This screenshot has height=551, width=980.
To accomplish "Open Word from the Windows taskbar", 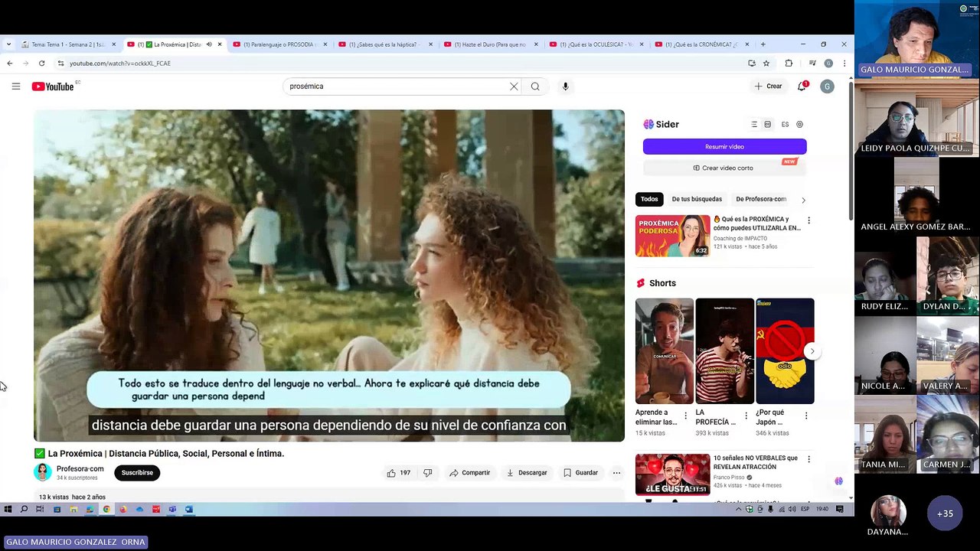I will click(189, 509).
